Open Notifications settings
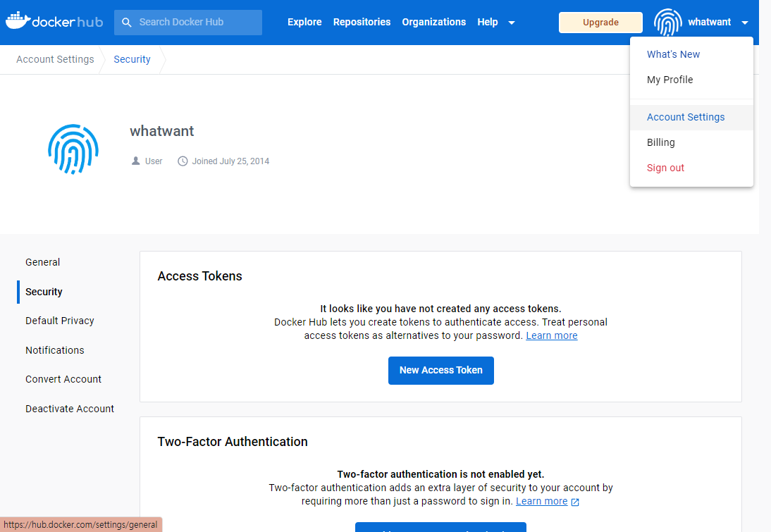 coord(54,350)
